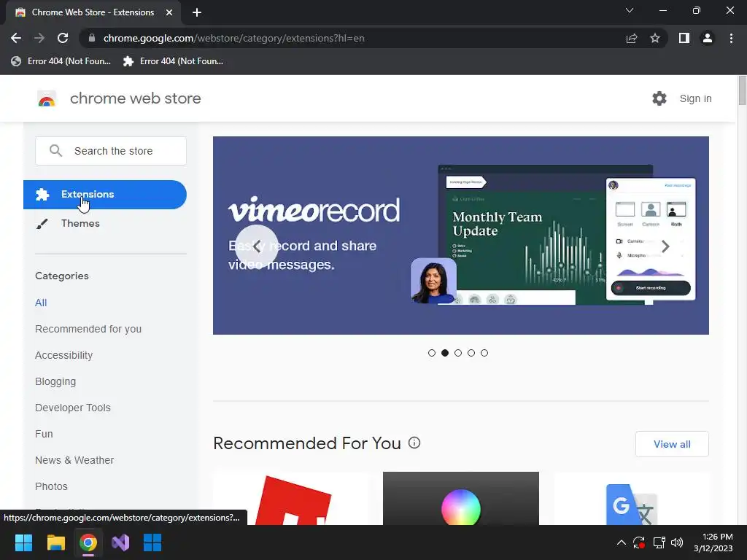
Task: Open second Error 404 bookmark with puzzle icon
Action: click(x=173, y=61)
